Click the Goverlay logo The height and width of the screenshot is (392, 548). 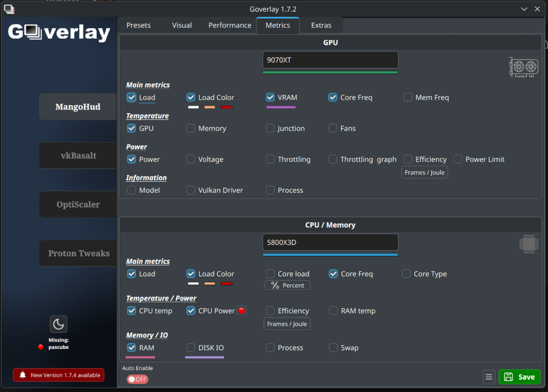59,32
